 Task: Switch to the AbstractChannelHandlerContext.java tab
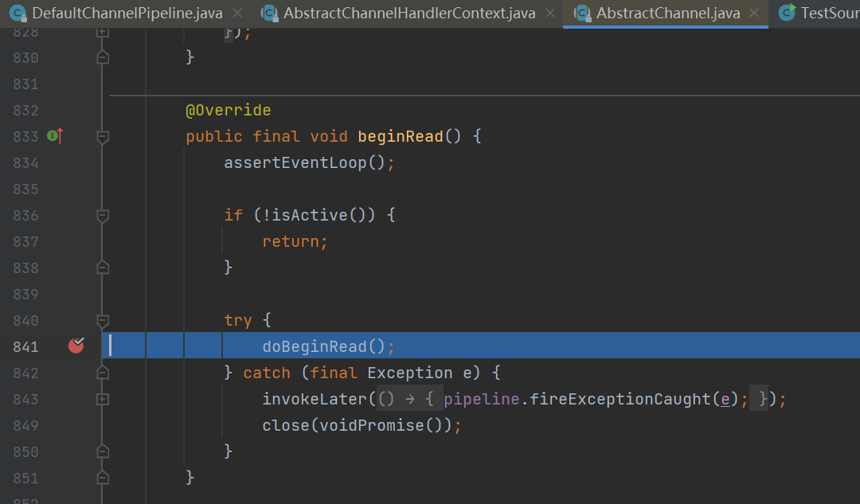coord(409,14)
